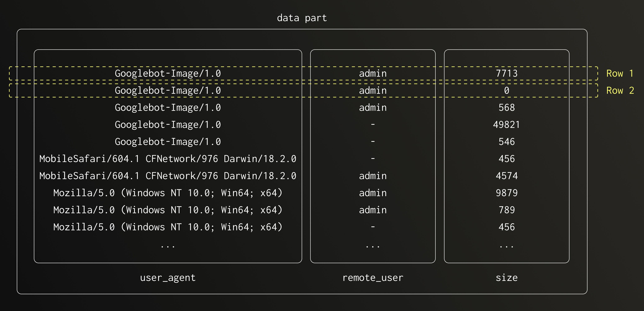Click the size value 789
644x311 pixels.
pos(506,210)
